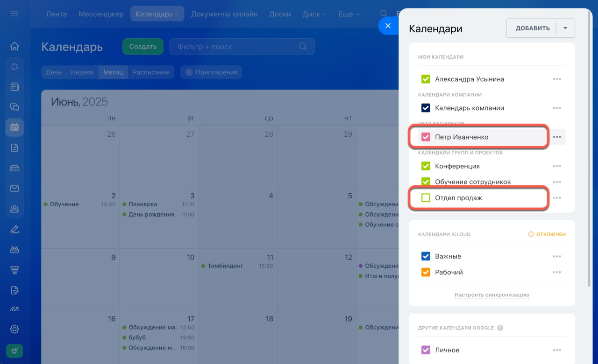The width and height of the screenshot is (598, 364).
Task: Open options menu for Отдел продаж calendar
Action: 557,198
